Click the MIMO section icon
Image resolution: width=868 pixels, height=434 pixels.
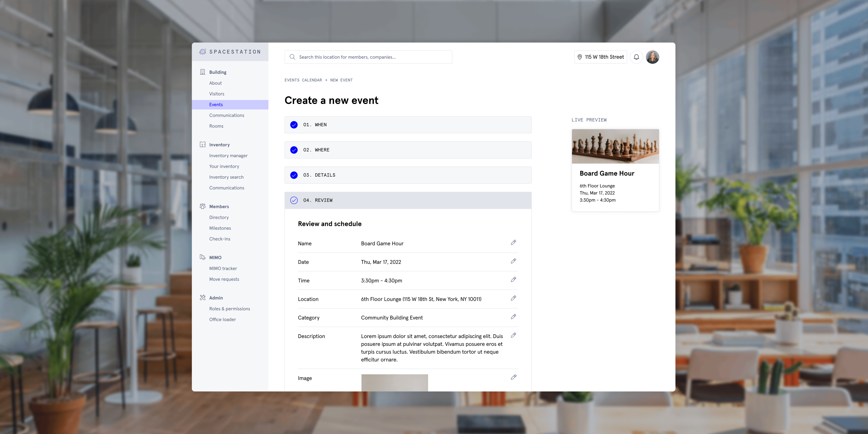click(x=203, y=257)
